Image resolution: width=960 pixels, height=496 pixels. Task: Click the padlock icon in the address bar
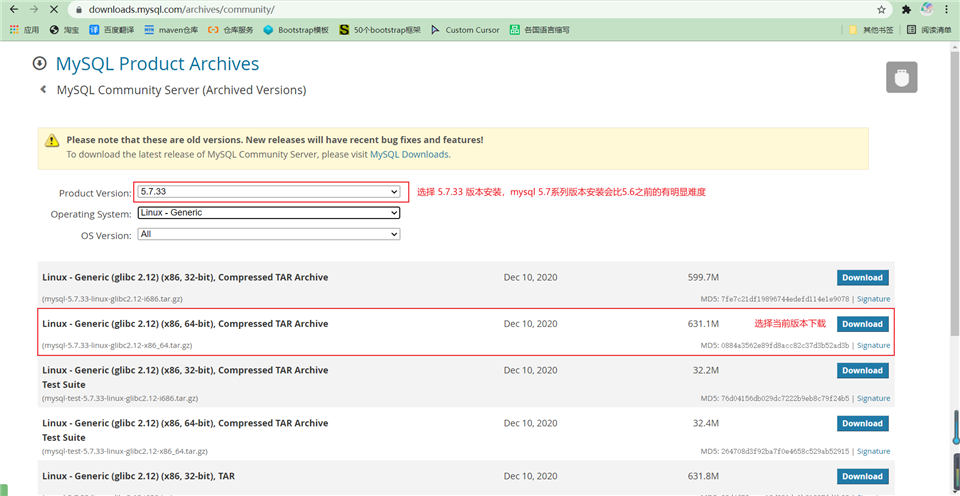coord(78,10)
